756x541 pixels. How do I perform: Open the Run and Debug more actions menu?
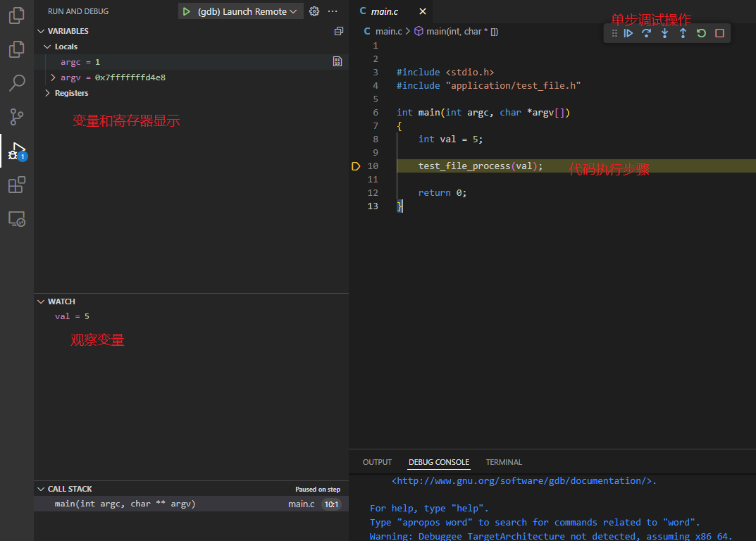333,11
